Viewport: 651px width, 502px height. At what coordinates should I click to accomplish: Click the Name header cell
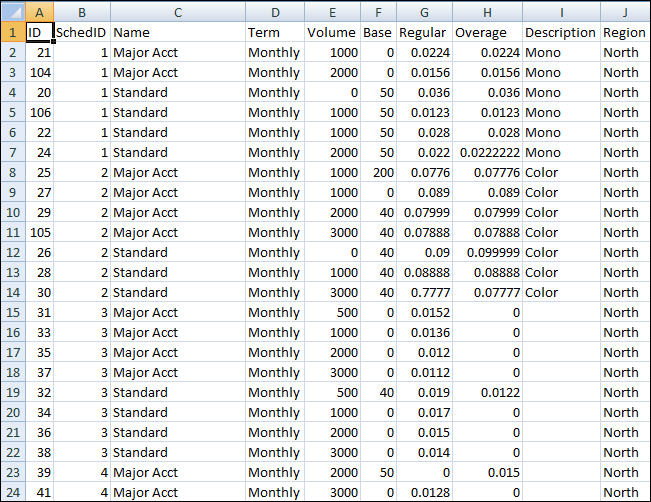pyautogui.click(x=178, y=32)
